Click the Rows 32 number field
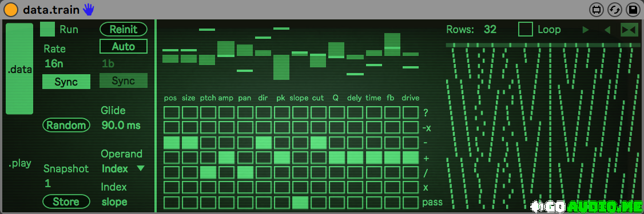 tap(490, 30)
